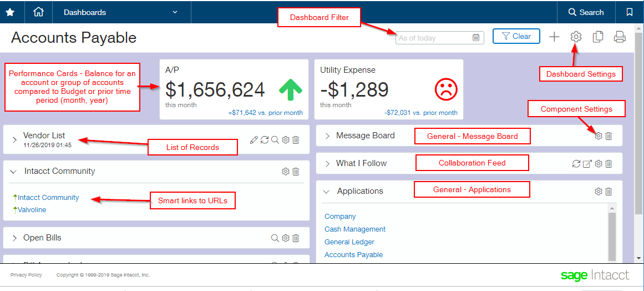Open What I Follow in new window
Screen dimensions: 644x291
[x=587, y=164]
